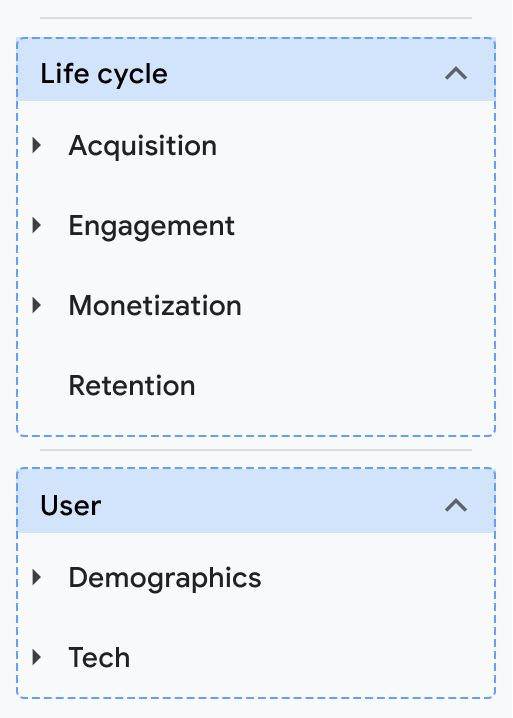This screenshot has width=513, height=718.
Task: Select the Engagement label
Action: pos(152,226)
